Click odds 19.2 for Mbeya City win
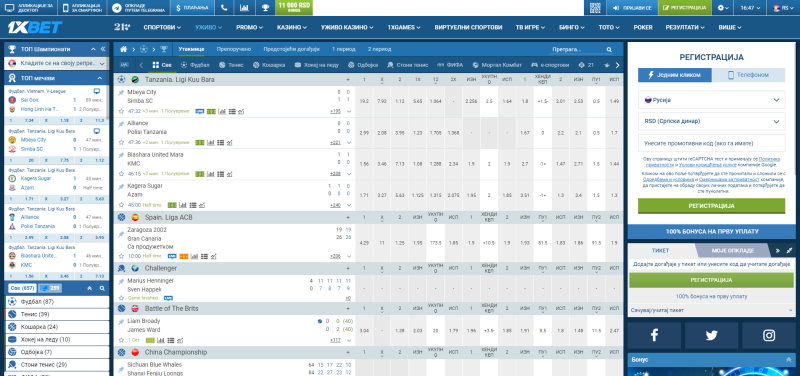The image size is (800, 376). click(364, 102)
